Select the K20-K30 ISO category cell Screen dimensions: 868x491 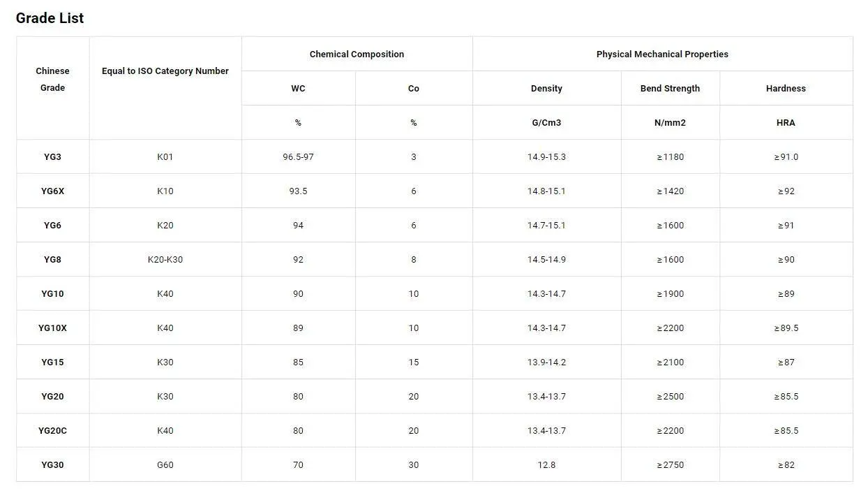[165, 259]
